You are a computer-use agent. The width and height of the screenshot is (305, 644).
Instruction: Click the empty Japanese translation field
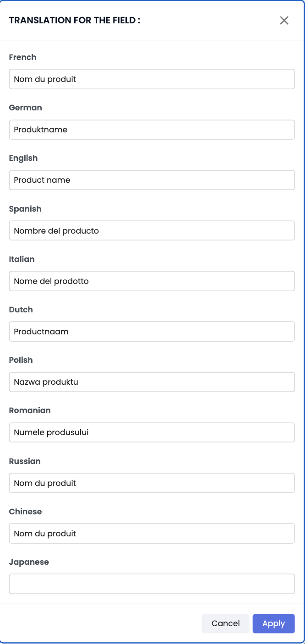pyautogui.click(x=152, y=584)
